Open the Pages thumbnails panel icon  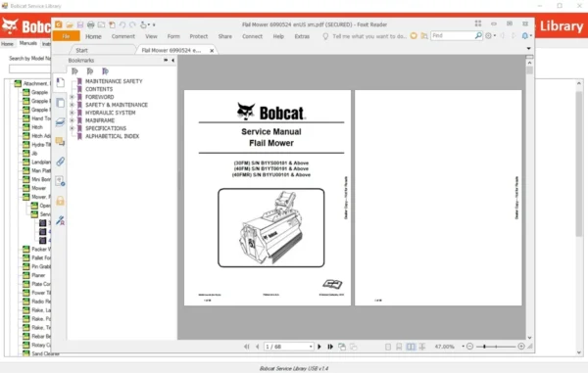[x=61, y=103]
